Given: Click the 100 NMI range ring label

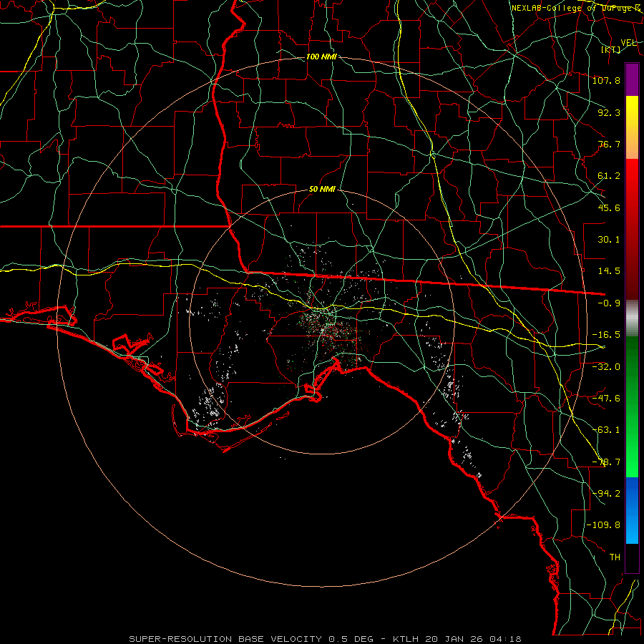Looking at the screenshot, I should [321, 57].
